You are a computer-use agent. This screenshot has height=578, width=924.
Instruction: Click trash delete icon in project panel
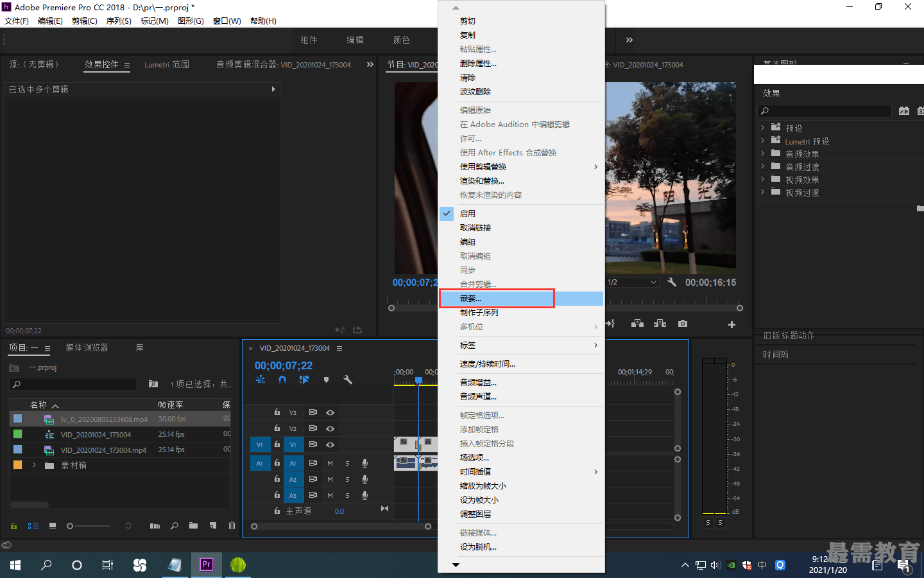[232, 525]
